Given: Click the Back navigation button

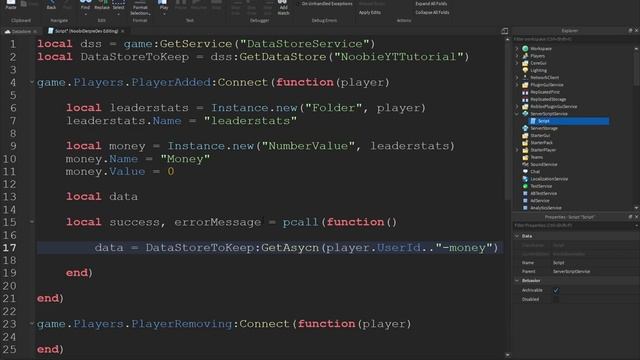Looking at the screenshot, I should (x=51, y=5).
